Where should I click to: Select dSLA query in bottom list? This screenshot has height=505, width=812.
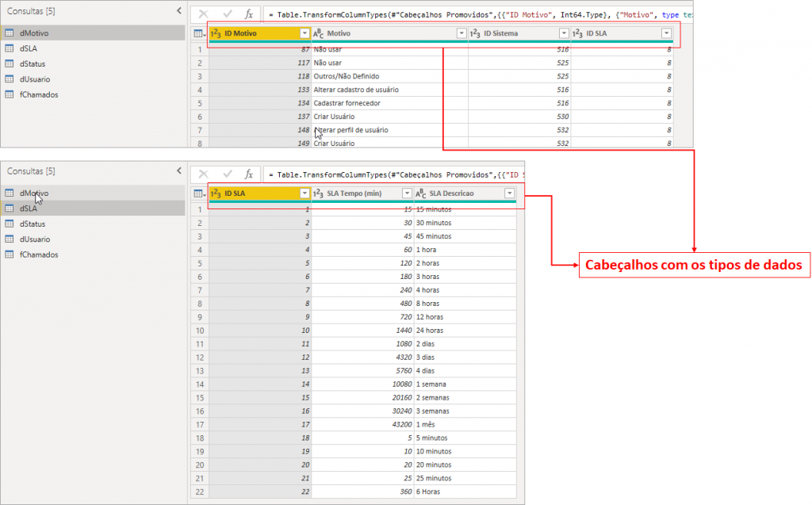coord(93,209)
